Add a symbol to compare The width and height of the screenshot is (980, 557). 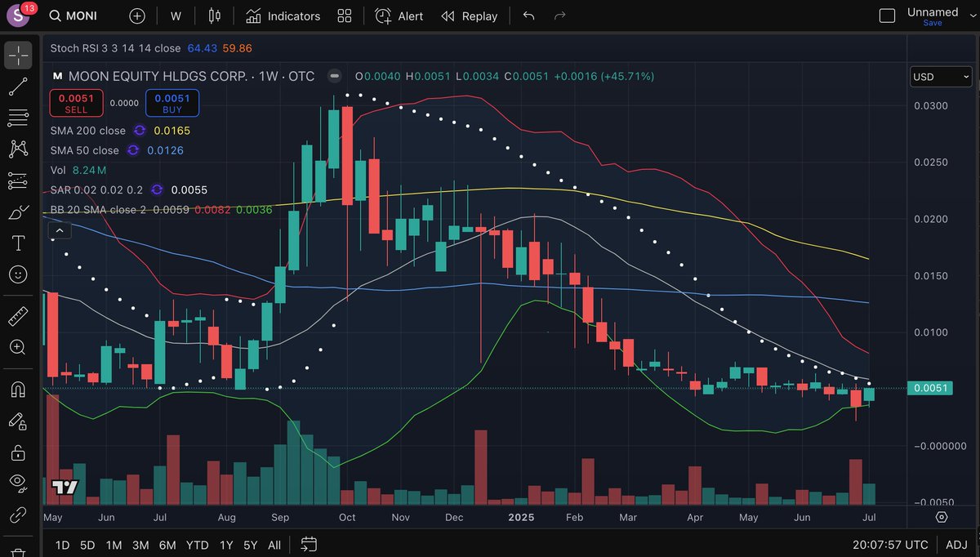tap(137, 16)
